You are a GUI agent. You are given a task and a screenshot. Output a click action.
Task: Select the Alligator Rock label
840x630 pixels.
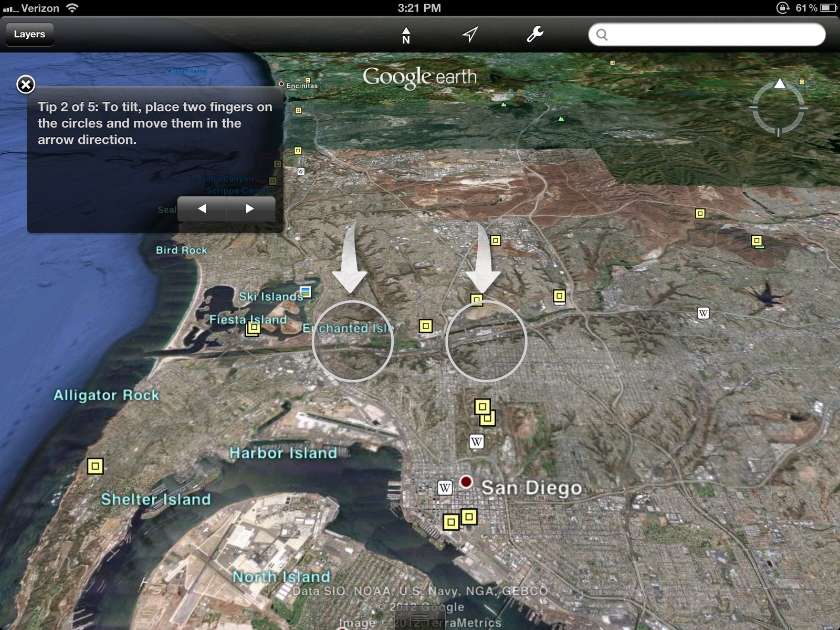click(x=107, y=395)
